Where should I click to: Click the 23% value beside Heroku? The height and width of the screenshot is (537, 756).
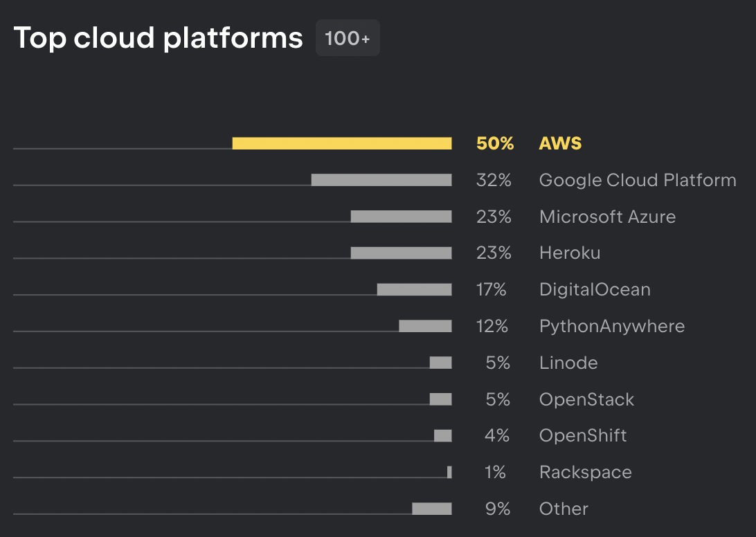pos(494,253)
